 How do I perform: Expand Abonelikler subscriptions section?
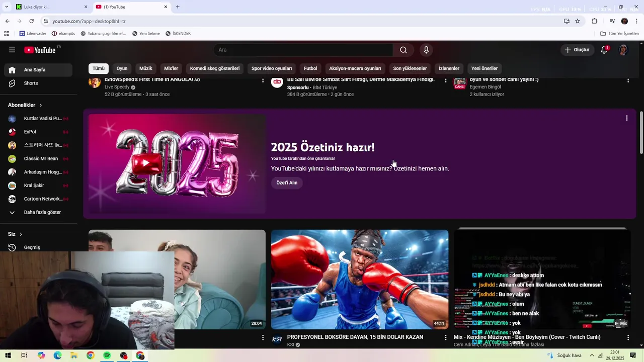(25, 105)
